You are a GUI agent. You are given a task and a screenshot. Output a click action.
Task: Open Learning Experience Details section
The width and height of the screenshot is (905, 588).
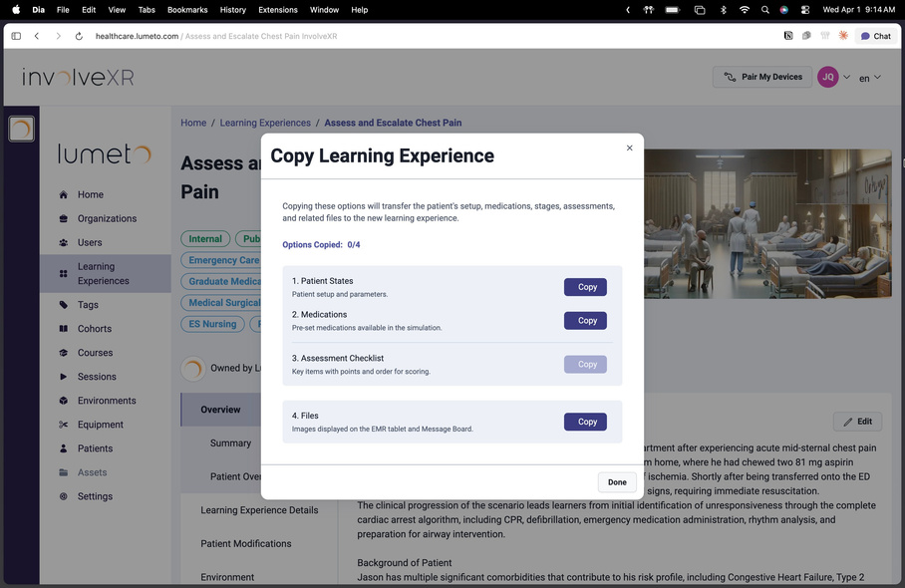click(259, 510)
